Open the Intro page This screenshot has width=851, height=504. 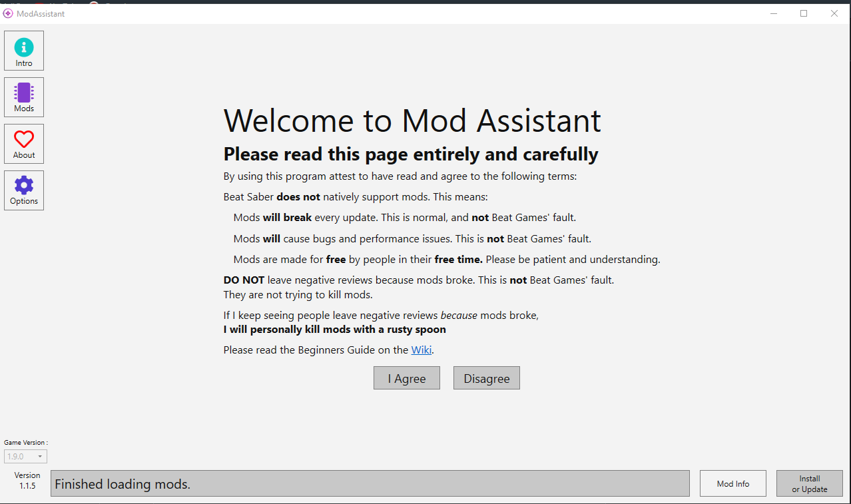coord(24,51)
